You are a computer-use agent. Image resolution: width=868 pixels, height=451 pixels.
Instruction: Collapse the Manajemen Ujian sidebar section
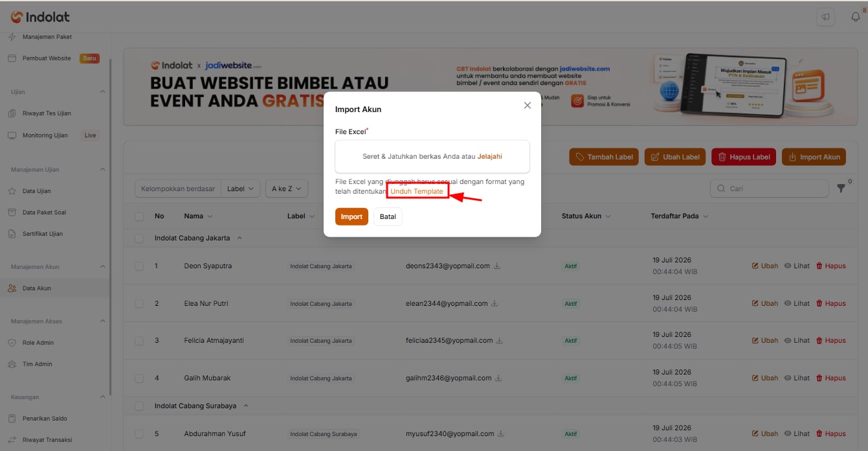(102, 170)
